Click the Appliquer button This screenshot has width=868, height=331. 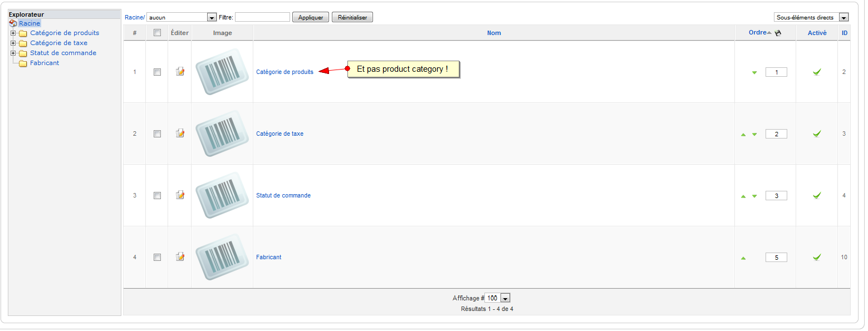311,17
